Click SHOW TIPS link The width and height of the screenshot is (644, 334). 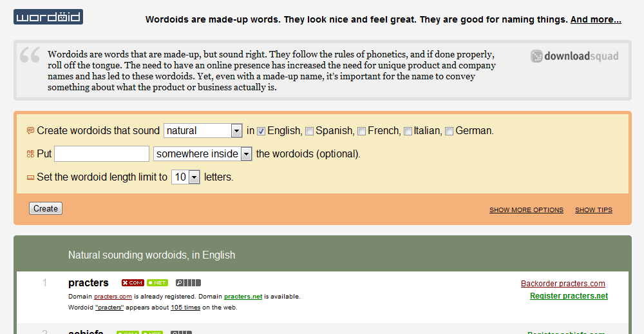coord(594,210)
